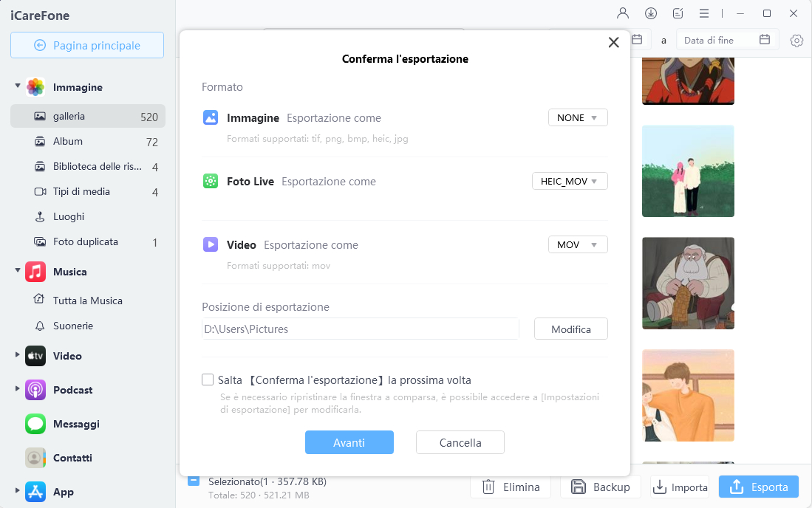This screenshot has width=812, height=508.
Task: Open the Foto Live HEIC_MOV dropdown
Action: [x=570, y=182]
